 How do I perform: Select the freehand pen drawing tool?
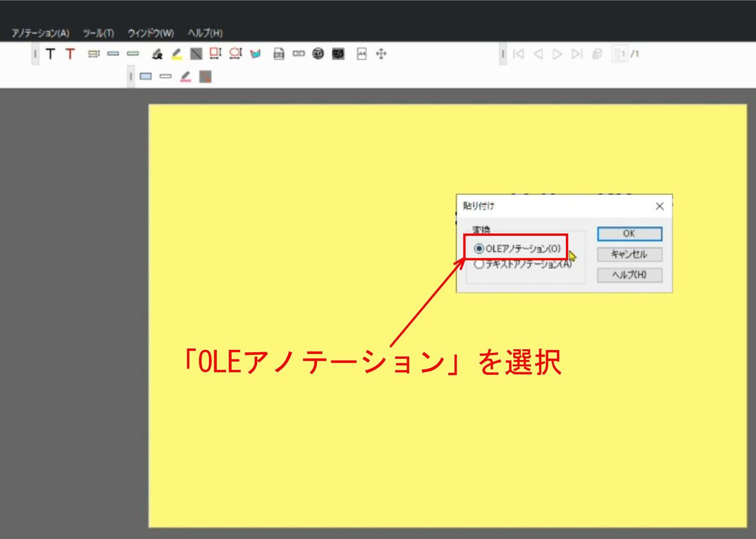pos(157,54)
